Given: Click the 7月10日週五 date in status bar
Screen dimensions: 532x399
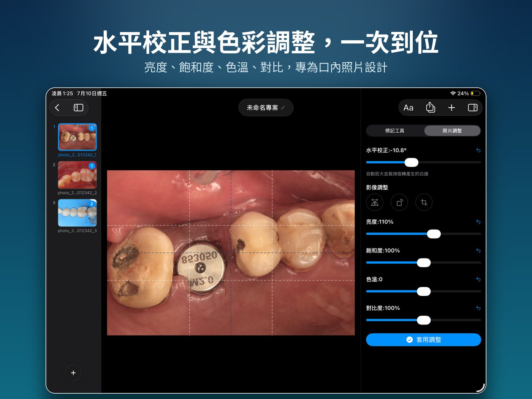Looking at the screenshot, I should [x=92, y=93].
